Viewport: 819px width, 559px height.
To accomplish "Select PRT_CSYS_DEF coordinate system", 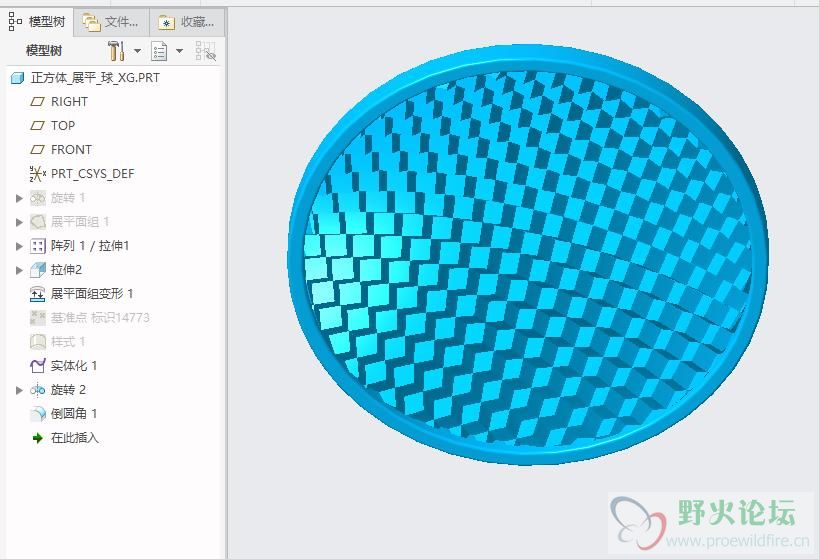I will click(92, 173).
